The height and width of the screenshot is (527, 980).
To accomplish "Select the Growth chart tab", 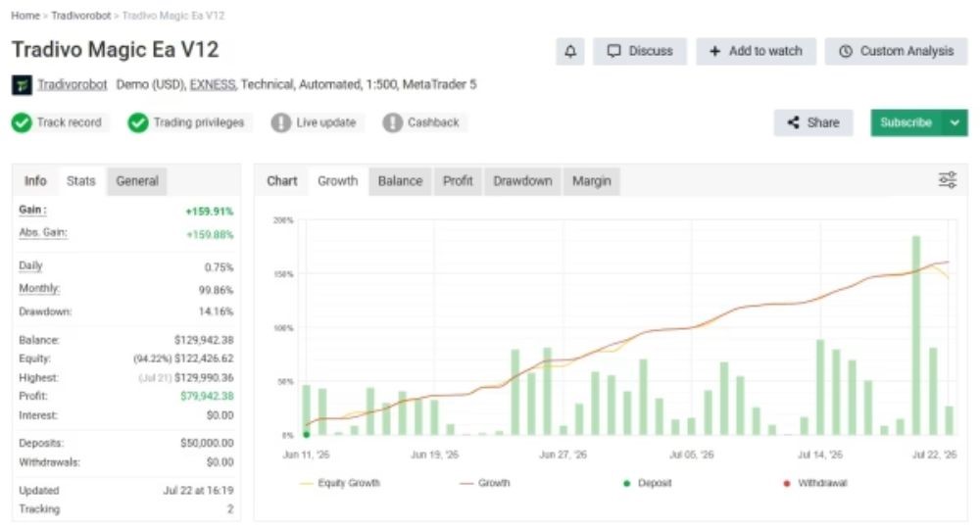I will pos(337,181).
